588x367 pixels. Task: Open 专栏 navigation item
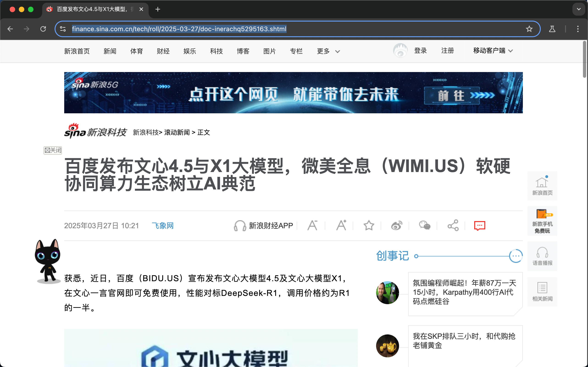tap(296, 51)
